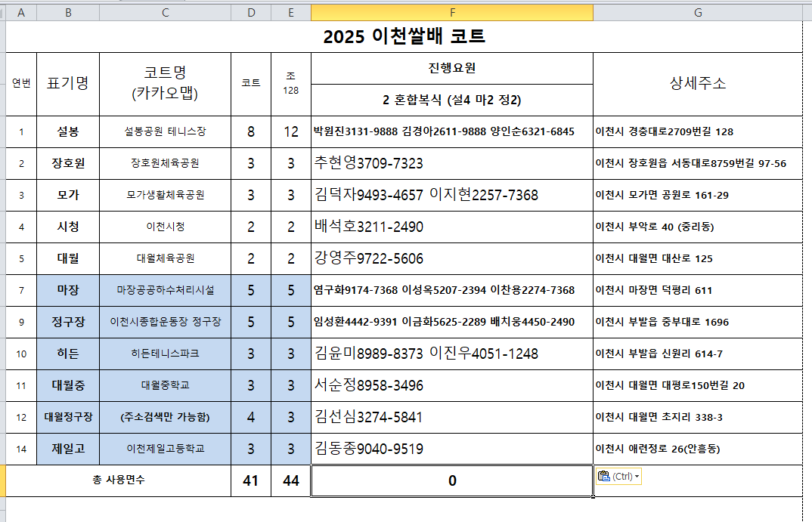This screenshot has height=522, width=812.
Task: Click the 설봉공원 테니스장 cell
Action: coord(165,131)
